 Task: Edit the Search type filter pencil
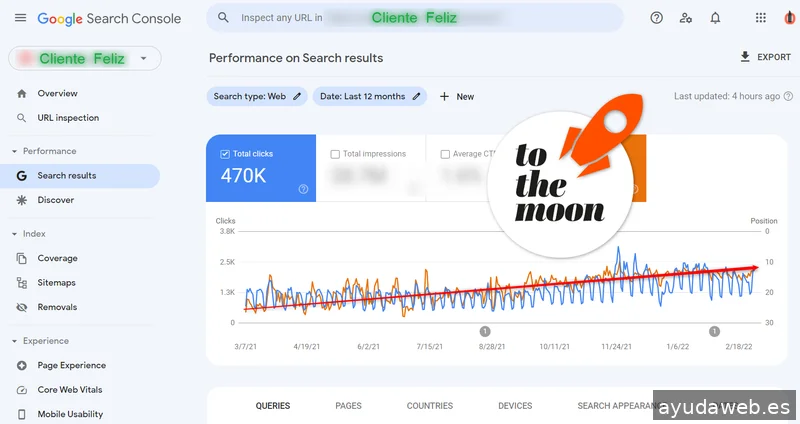pyautogui.click(x=297, y=97)
